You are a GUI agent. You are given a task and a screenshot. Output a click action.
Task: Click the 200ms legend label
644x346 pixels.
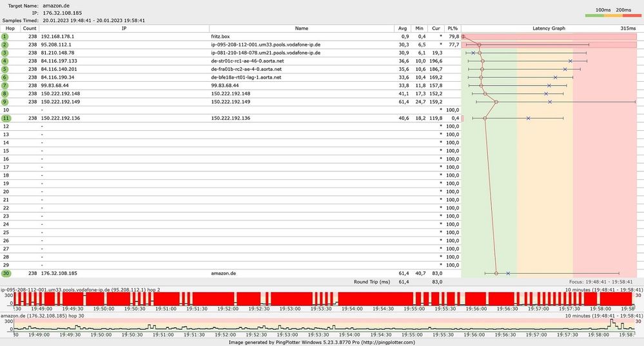(x=623, y=10)
